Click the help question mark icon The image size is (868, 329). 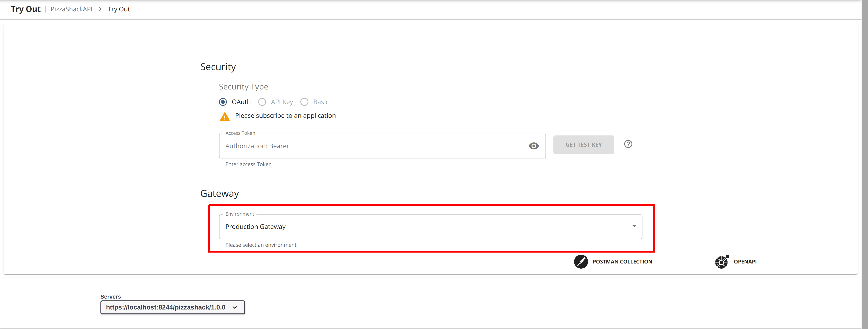tap(628, 144)
